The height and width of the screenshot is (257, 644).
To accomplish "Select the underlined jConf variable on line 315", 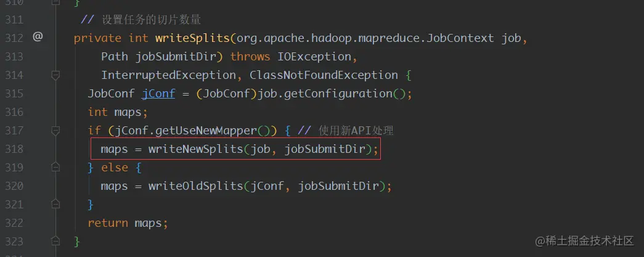I will pyautogui.click(x=158, y=94).
